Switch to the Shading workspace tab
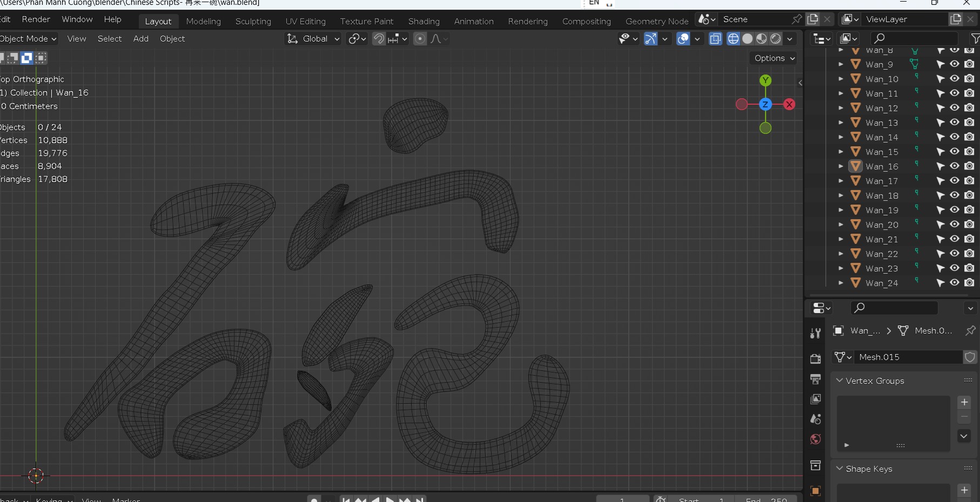Screen dimensions: 980x502 click(x=424, y=22)
